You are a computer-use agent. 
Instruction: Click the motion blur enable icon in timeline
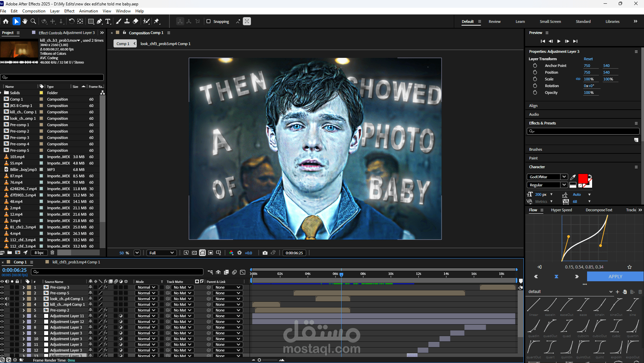(x=234, y=272)
